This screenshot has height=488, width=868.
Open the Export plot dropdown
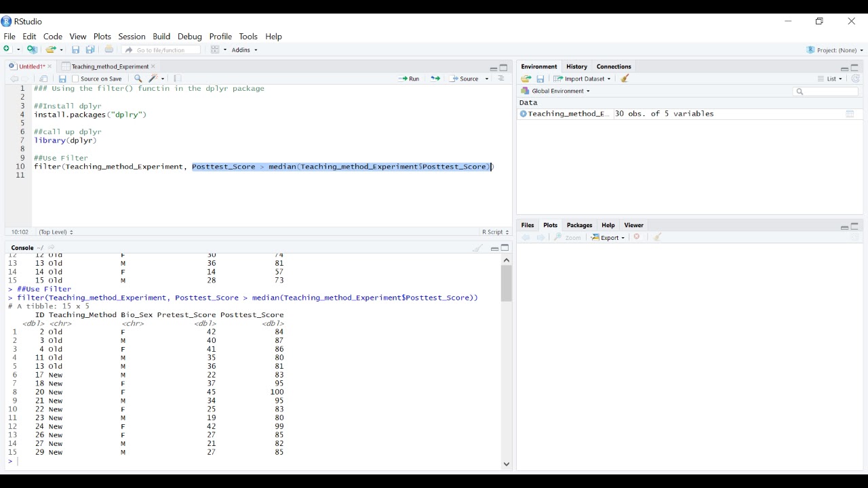tap(608, 238)
